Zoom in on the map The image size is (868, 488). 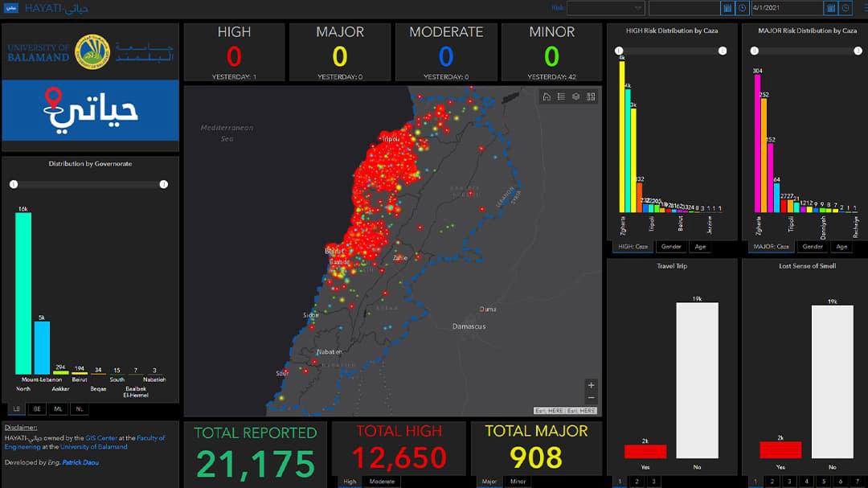(x=592, y=385)
